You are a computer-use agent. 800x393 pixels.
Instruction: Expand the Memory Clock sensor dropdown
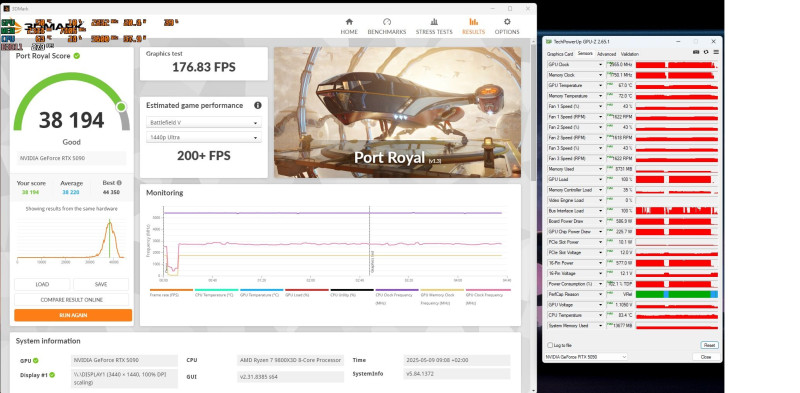[601, 75]
